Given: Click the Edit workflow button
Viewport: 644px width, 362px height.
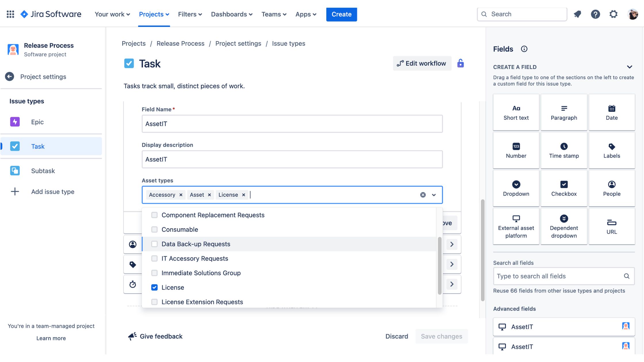Looking at the screenshot, I should click(x=422, y=63).
